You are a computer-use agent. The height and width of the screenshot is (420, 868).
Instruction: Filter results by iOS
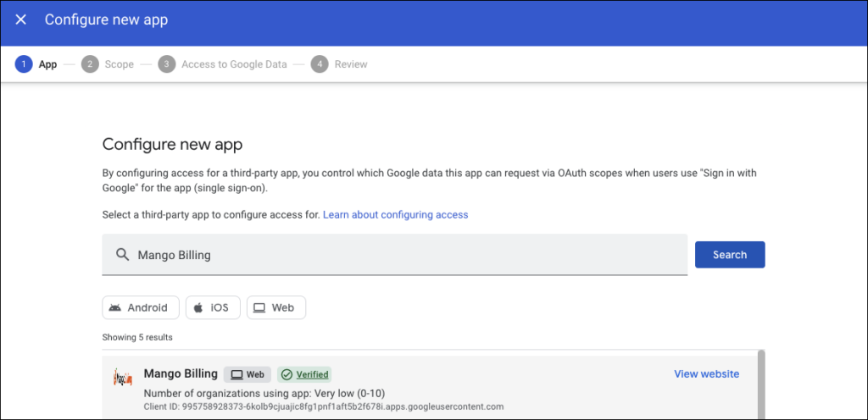pyautogui.click(x=213, y=308)
